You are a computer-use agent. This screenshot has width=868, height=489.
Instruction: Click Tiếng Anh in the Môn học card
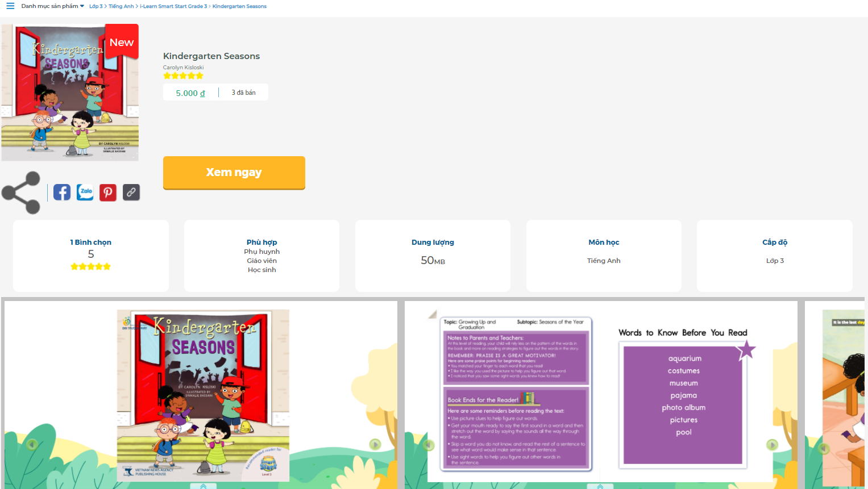click(604, 261)
